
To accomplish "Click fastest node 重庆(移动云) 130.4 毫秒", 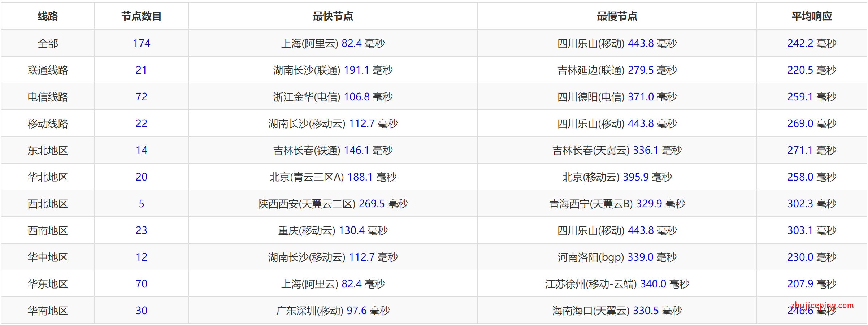I will (333, 230).
